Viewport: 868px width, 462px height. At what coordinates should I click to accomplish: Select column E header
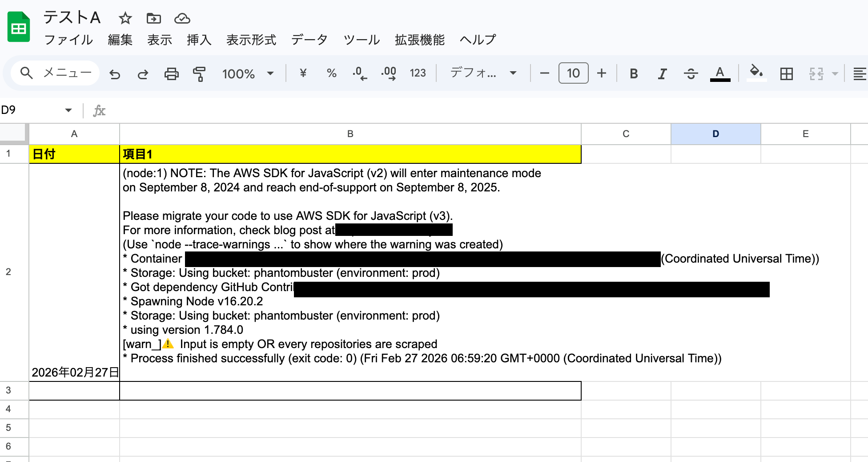click(x=806, y=134)
